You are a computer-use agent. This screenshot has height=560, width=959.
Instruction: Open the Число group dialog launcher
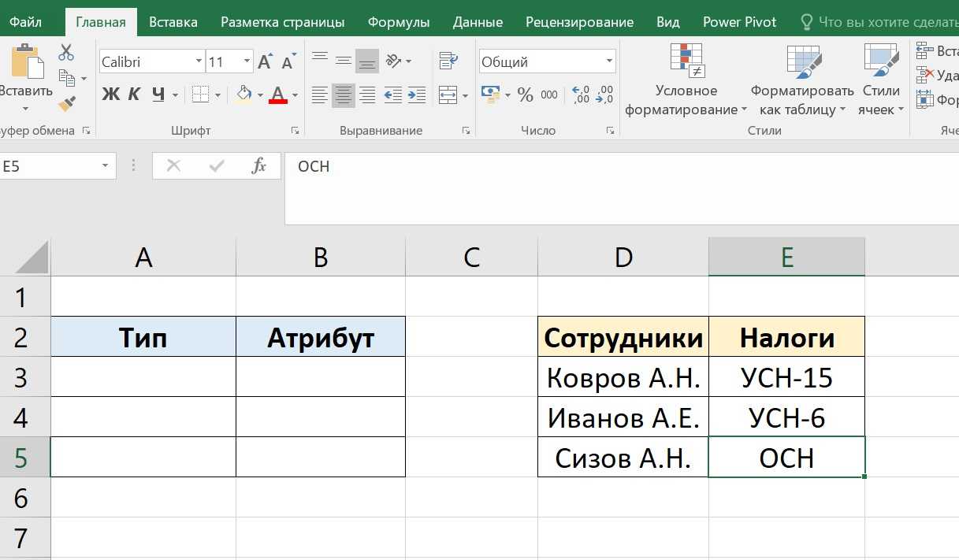610,130
